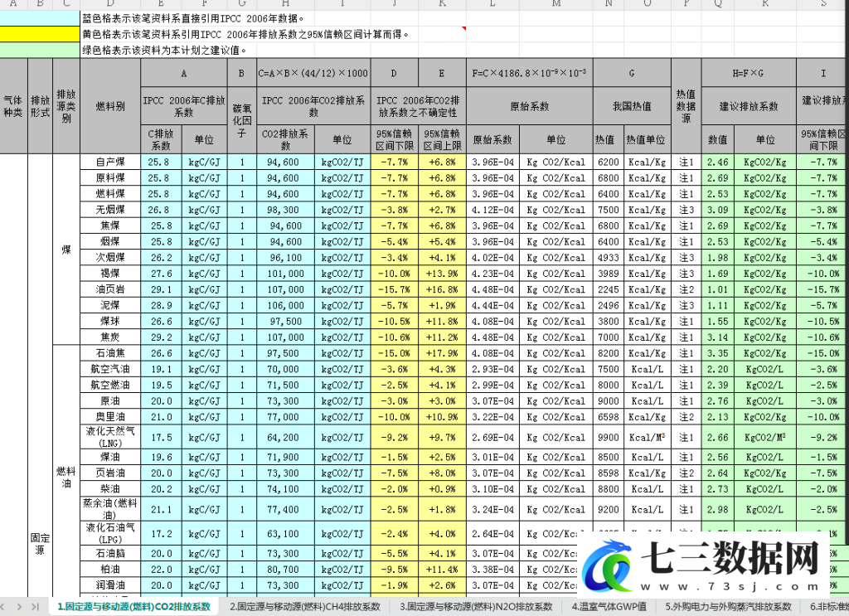849x616 pixels.
Task: Select the 5.外购电力与外购蒸汽排放系数 sheet tab
Action: (x=728, y=607)
